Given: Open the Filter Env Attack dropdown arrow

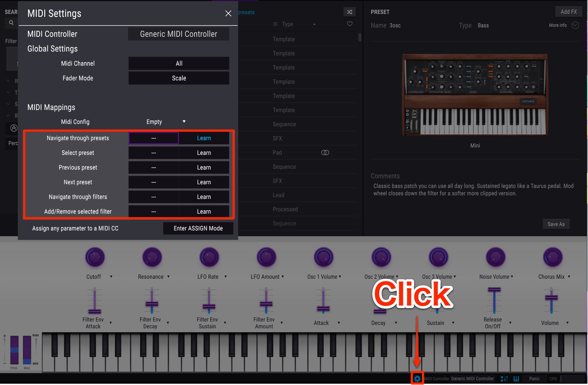Looking at the screenshot, I should pyautogui.click(x=110, y=323).
